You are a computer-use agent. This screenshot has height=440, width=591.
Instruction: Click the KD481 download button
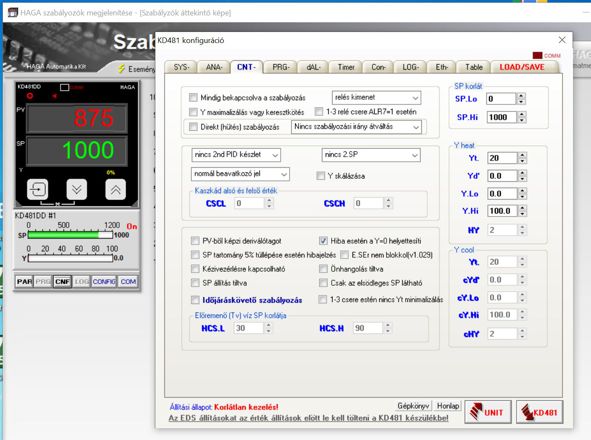coord(539,412)
